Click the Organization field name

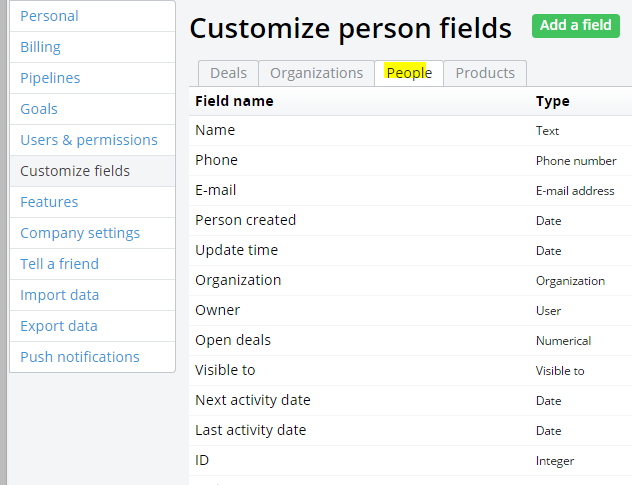coord(238,280)
